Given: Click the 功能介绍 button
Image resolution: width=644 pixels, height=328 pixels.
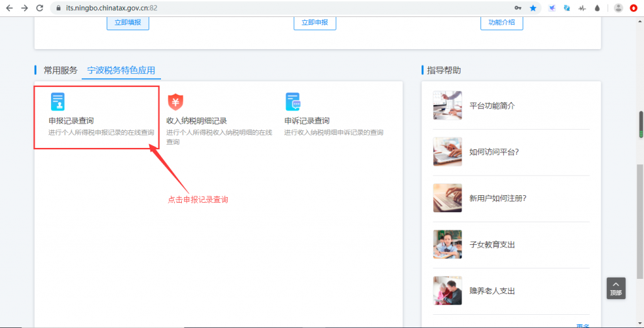Looking at the screenshot, I should (x=501, y=23).
